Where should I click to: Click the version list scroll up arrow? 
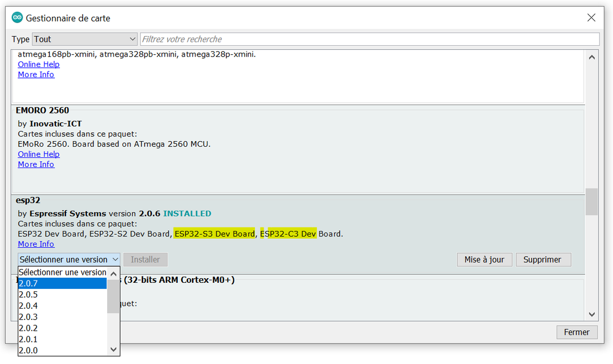click(113, 274)
